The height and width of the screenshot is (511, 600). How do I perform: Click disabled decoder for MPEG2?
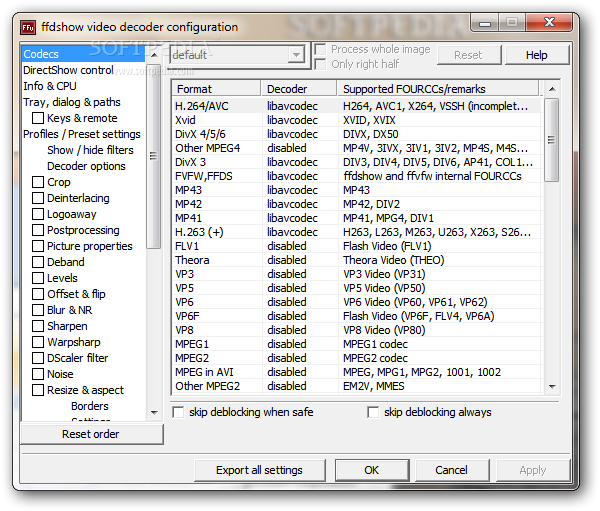(x=287, y=358)
